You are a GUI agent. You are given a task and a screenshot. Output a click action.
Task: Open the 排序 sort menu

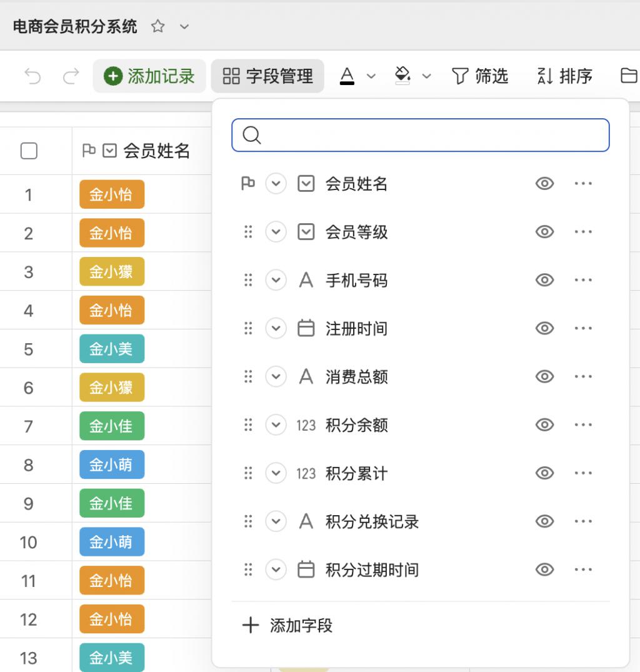(x=564, y=76)
